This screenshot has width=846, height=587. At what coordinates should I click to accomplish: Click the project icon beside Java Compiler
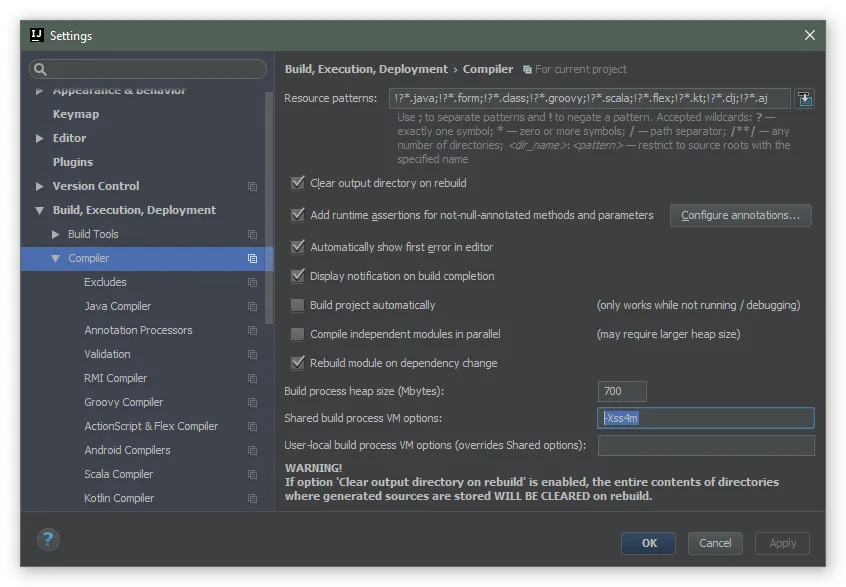[252, 307]
